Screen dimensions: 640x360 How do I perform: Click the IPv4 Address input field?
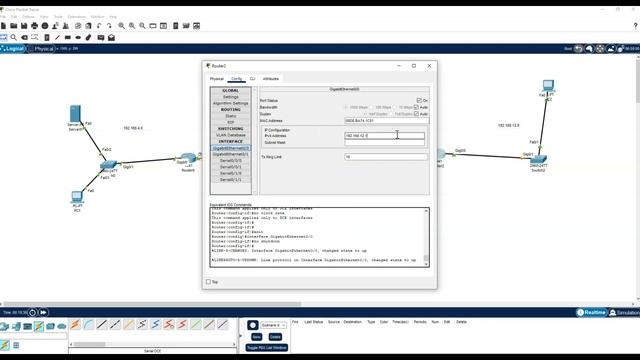point(384,136)
